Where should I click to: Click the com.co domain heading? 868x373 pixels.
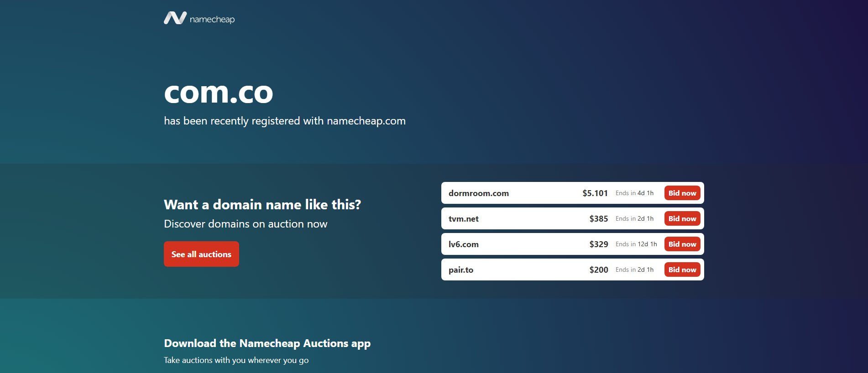click(219, 93)
